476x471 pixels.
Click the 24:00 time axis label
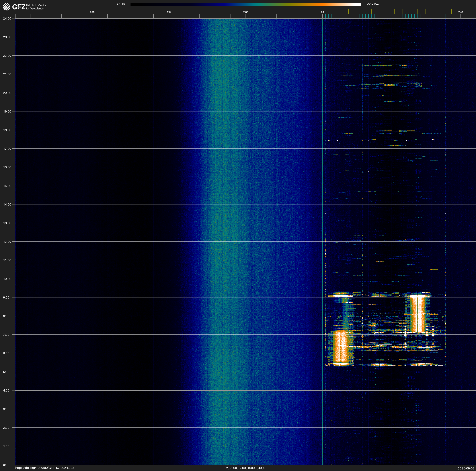(7, 18)
